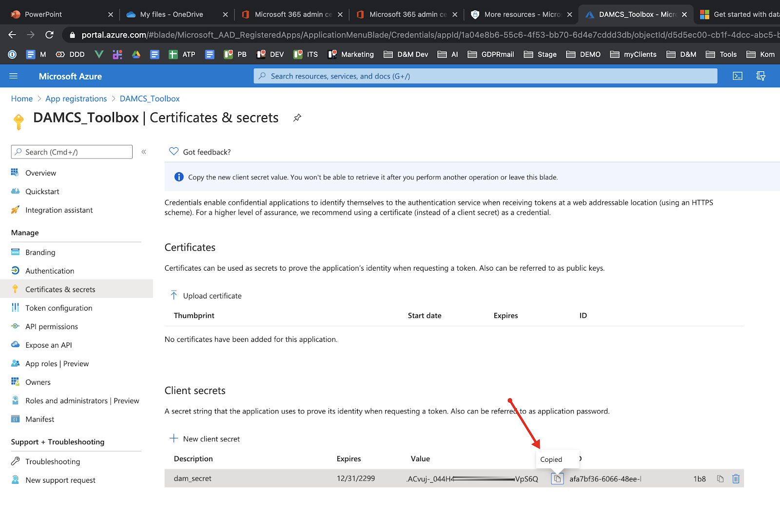Click Upload certificate
This screenshot has height=532, width=780.
(x=212, y=296)
